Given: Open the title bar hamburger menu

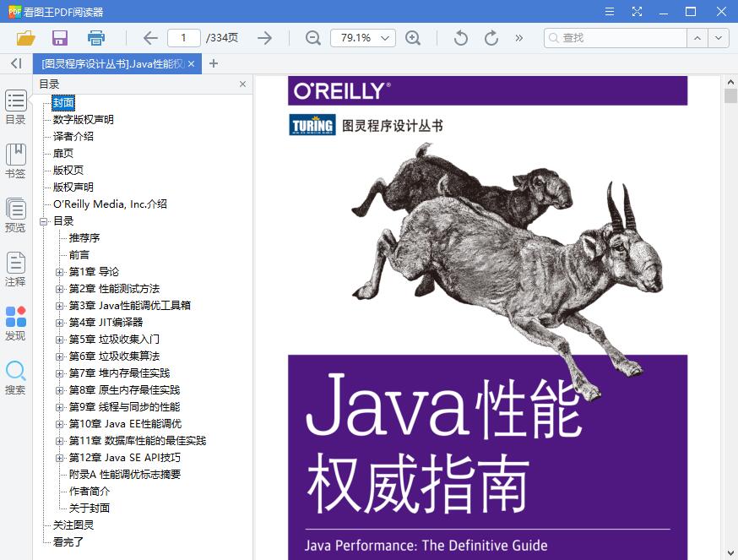Looking at the screenshot, I should click(610, 11).
